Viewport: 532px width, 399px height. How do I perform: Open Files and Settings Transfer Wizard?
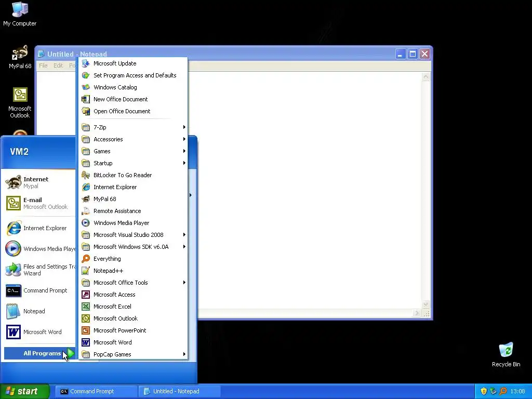point(39,270)
